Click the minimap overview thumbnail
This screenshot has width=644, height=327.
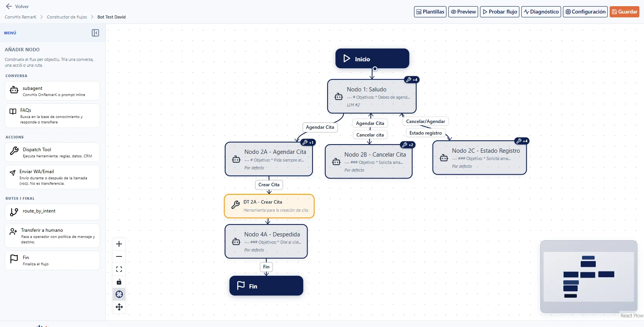(589, 276)
